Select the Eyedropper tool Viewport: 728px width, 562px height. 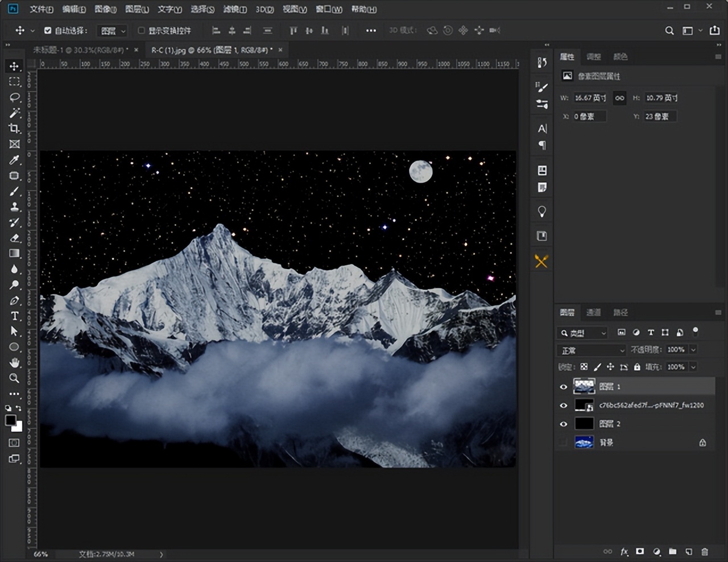point(14,160)
